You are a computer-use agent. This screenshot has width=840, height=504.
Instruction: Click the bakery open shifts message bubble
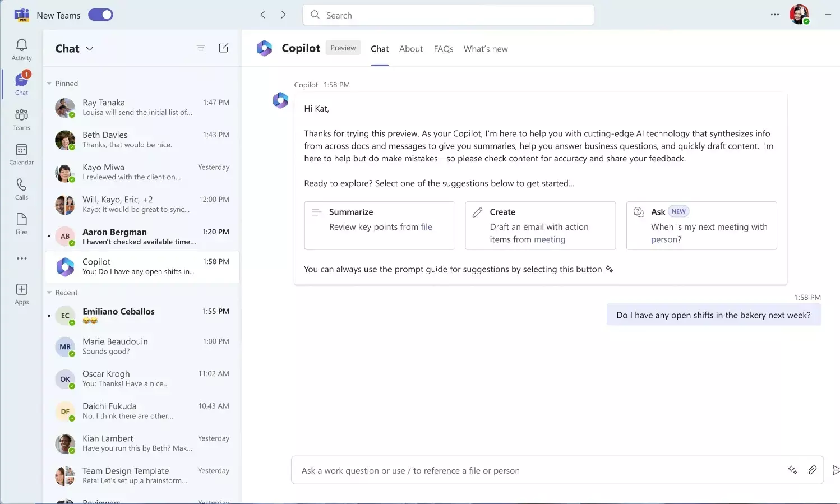[713, 315]
